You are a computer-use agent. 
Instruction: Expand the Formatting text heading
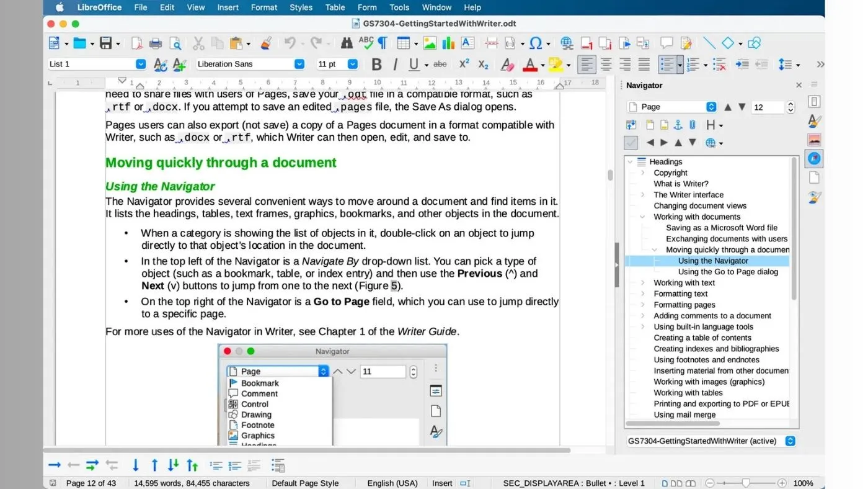[643, 294]
